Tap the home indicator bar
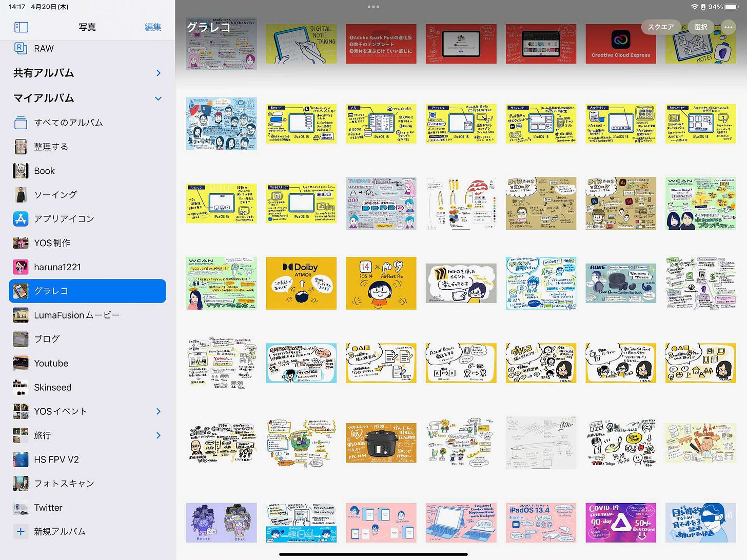This screenshot has width=747, height=560. click(373, 554)
